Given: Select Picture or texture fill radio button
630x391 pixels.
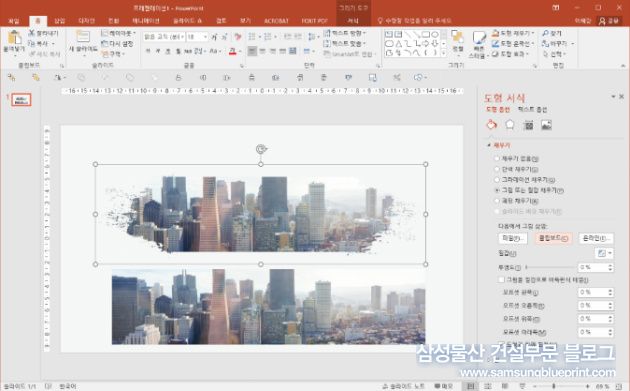Looking at the screenshot, I should 497,190.
